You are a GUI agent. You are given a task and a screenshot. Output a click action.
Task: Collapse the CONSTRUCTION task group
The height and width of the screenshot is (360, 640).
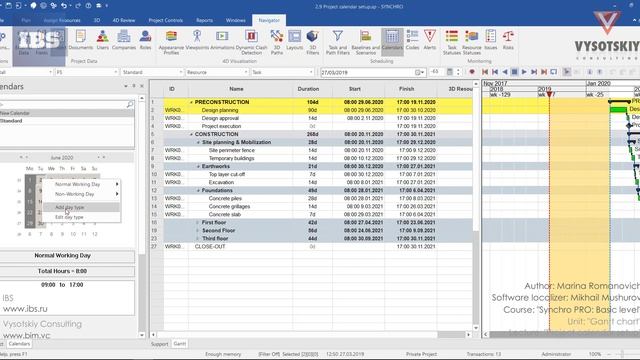(191, 134)
